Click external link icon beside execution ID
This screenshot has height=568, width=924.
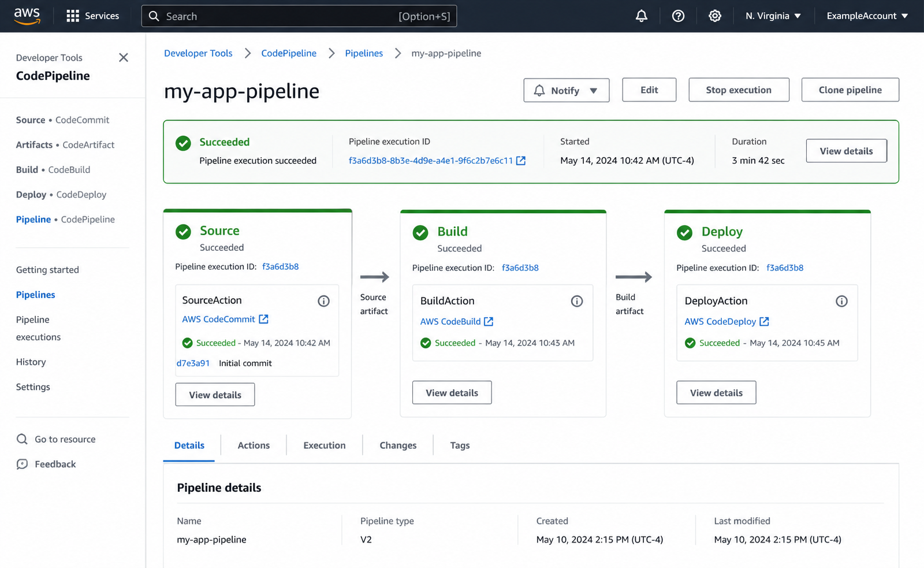tap(521, 161)
